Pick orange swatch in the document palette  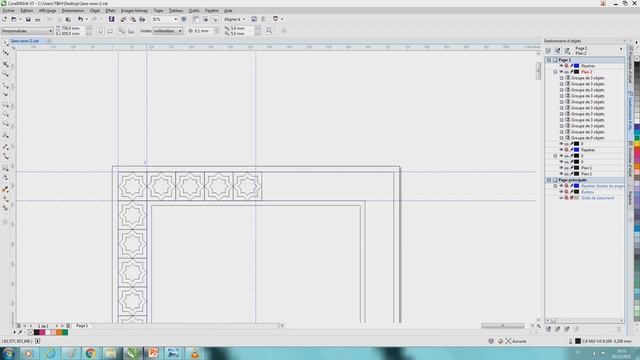[59, 333]
